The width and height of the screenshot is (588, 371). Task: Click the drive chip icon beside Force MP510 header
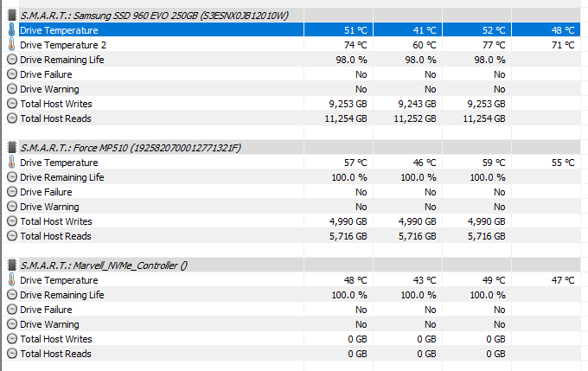click(x=12, y=148)
